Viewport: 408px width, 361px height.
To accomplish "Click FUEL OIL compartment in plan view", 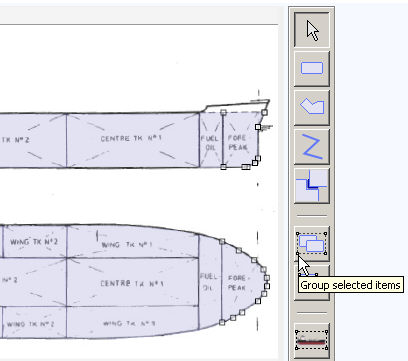I will coord(210,282).
